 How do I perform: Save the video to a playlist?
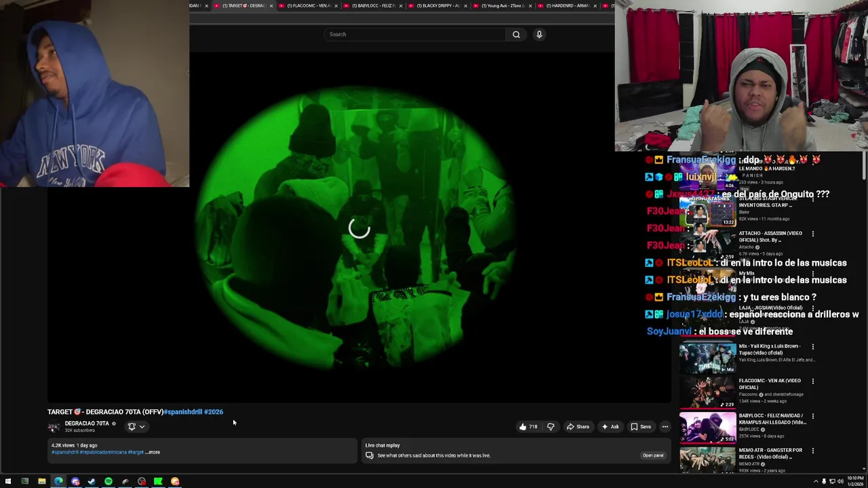(x=641, y=427)
